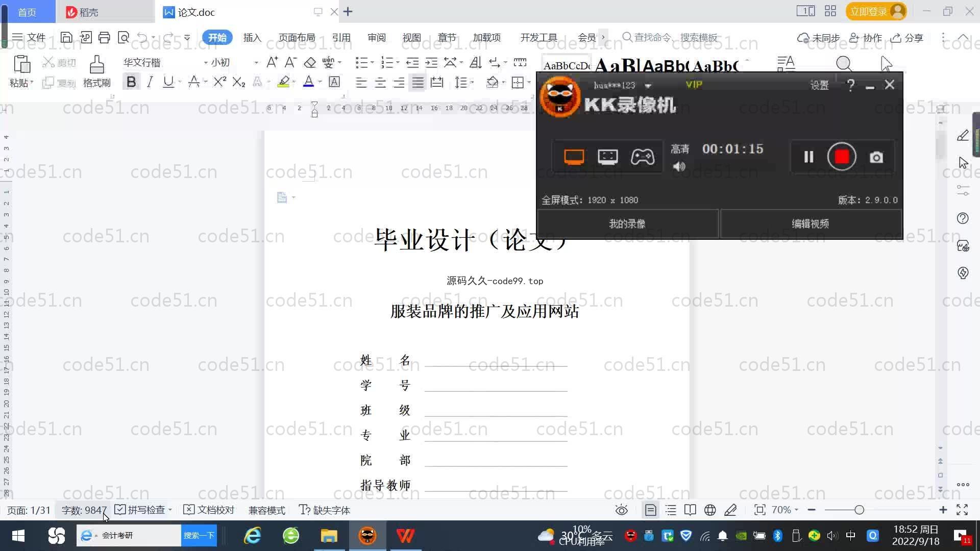The image size is (980, 551).
Task: Open 设置 in KK recorder
Action: tap(819, 85)
